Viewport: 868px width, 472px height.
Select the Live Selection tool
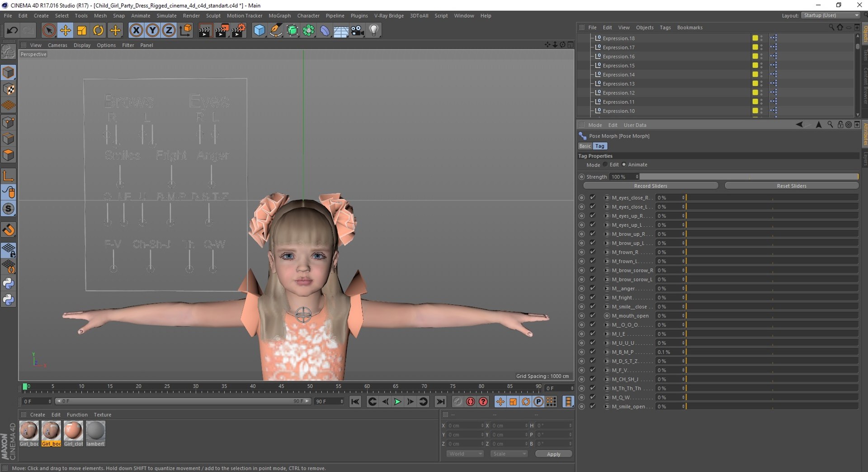click(49, 30)
